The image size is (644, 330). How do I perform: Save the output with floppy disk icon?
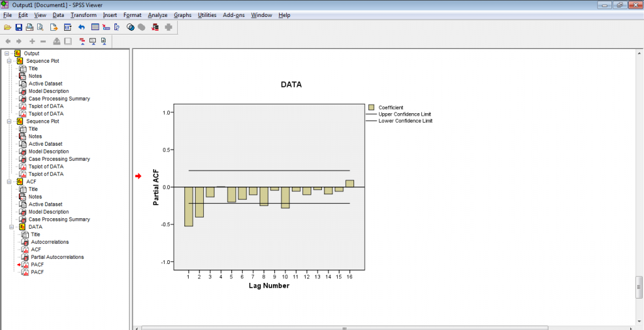[x=19, y=27]
